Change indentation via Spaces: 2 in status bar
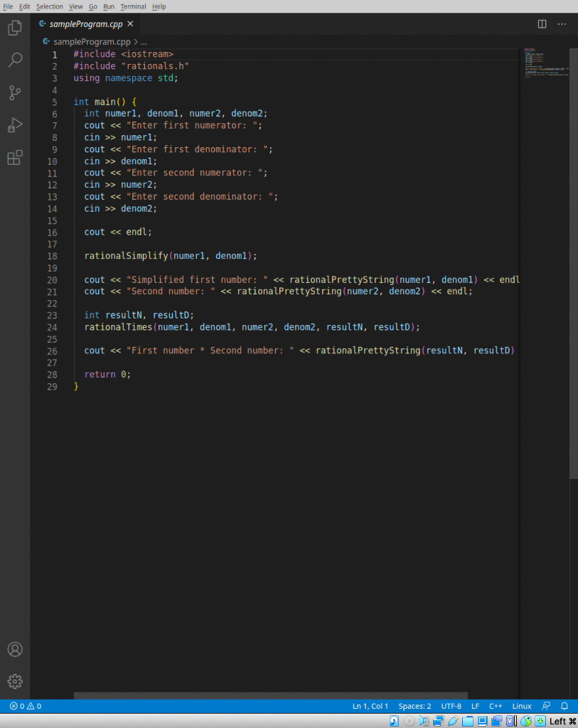The width and height of the screenshot is (578, 728). pyautogui.click(x=414, y=706)
